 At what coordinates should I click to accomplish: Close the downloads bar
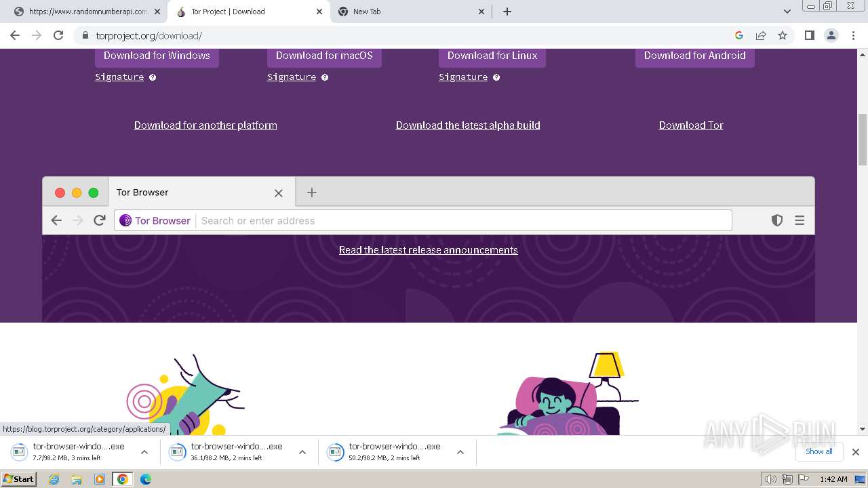coord(856,452)
